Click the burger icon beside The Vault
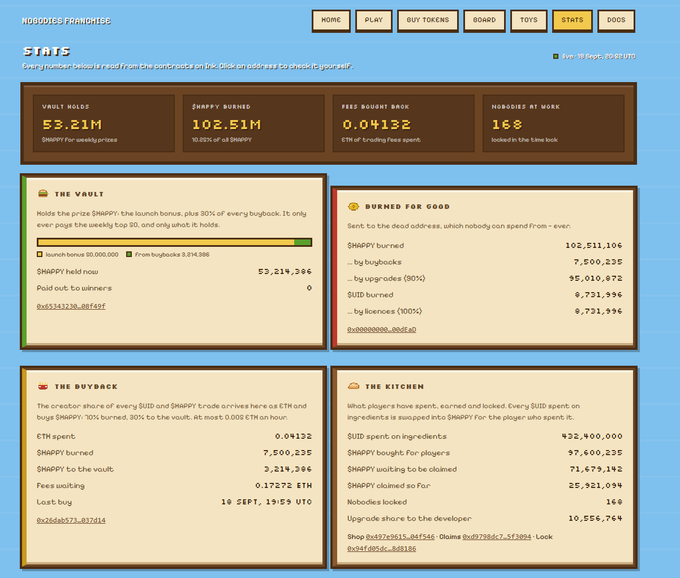The height and width of the screenshot is (578, 680). (43, 193)
